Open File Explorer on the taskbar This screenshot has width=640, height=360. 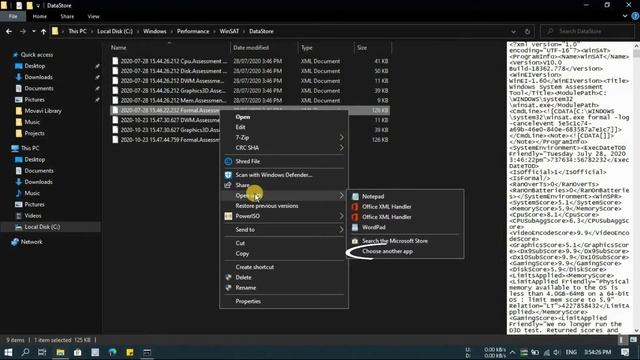[60, 352]
